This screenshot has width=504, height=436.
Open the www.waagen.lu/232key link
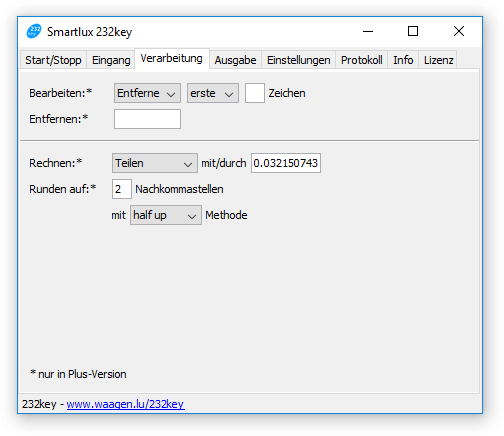point(125,404)
